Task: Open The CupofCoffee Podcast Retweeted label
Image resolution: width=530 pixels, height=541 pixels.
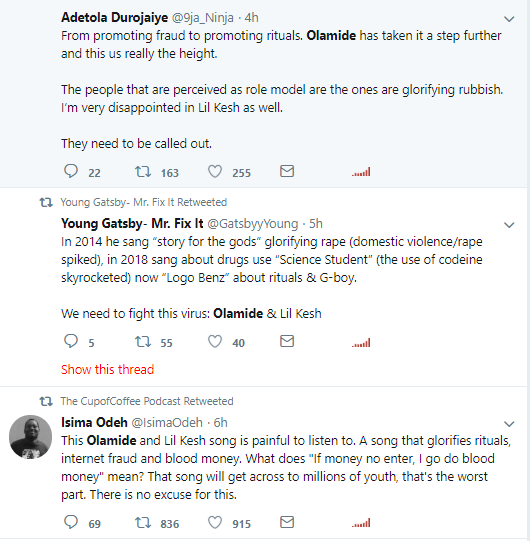Action: [x=147, y=401]
